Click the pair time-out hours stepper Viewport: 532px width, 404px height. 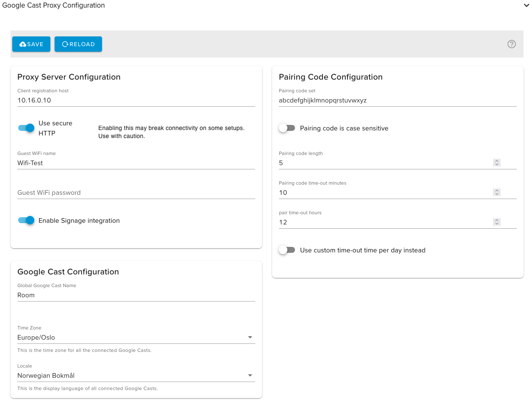(x=497, y=222)
